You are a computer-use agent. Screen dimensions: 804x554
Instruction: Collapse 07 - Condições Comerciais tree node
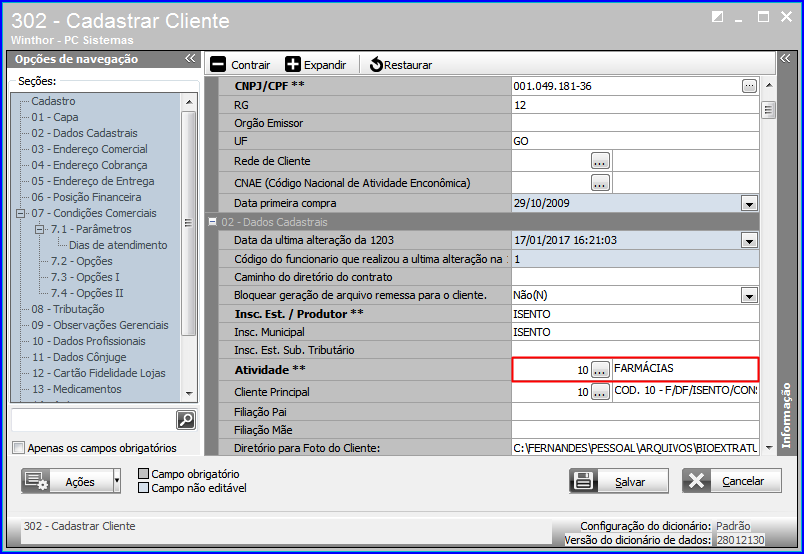coord(21,213)
